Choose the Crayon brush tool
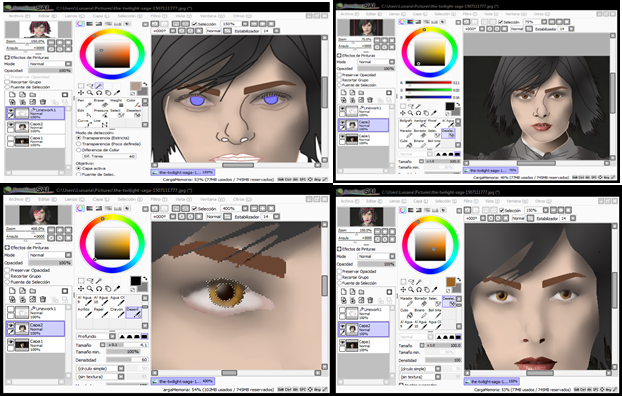This screenshot has height=396, width=622. pyautogui.click(x=117, y=312)
